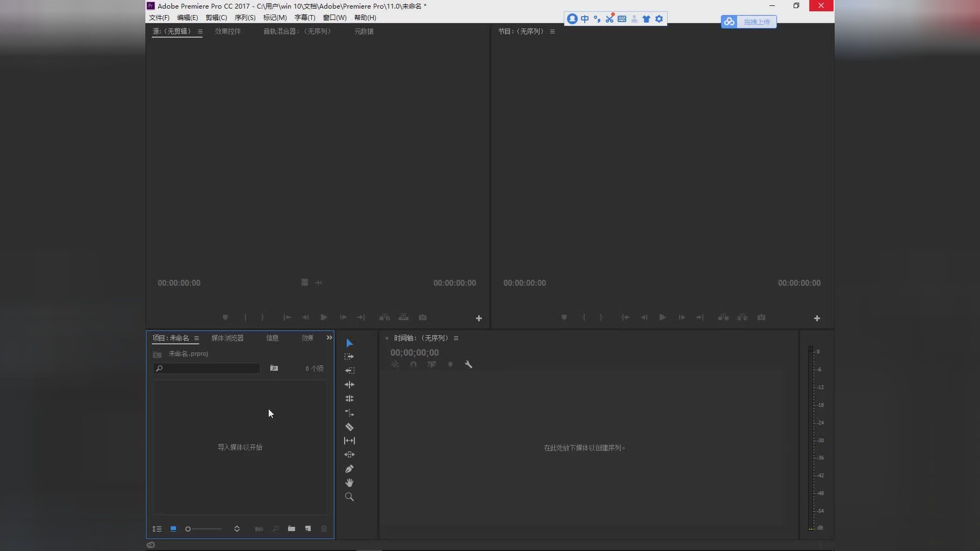This screenshot has height=551, width=980.
Task: Switch to 音轨混合器 tab
Action: point(297,31)
